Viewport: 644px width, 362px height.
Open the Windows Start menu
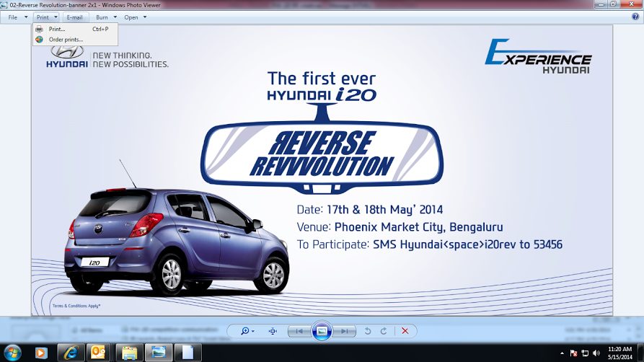[x=12, y=352]
